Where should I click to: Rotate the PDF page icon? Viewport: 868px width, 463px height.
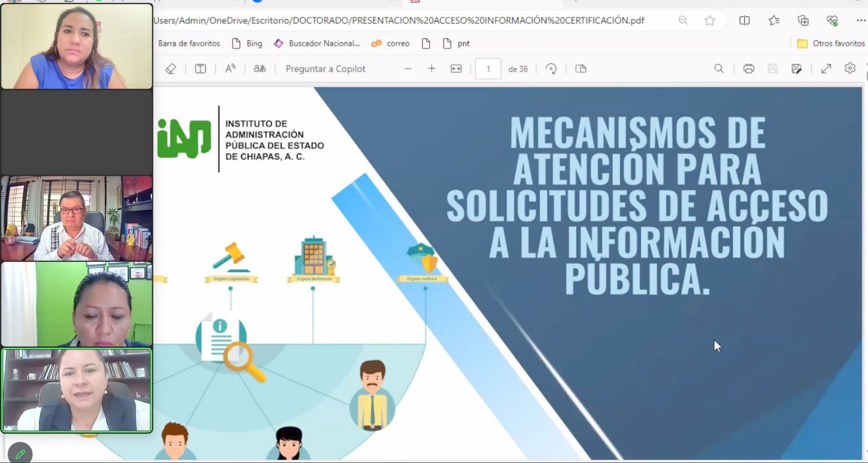tap(551, 69)
